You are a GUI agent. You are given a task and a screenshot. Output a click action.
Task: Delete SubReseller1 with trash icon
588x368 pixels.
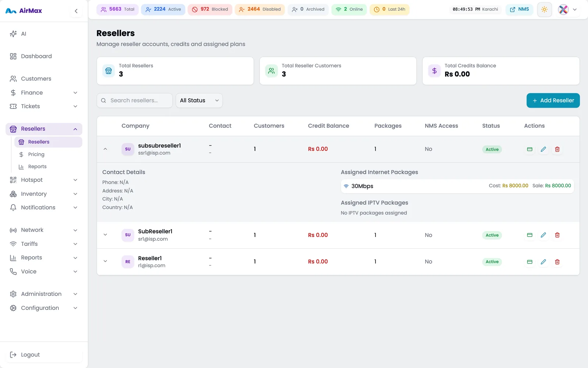(x=557, y=235)
